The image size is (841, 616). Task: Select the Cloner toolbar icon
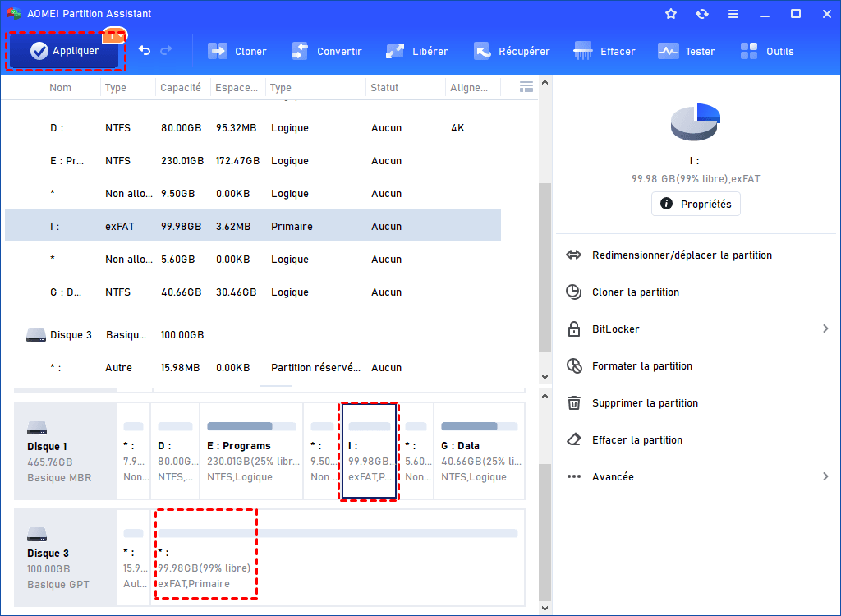coord(217,50)
